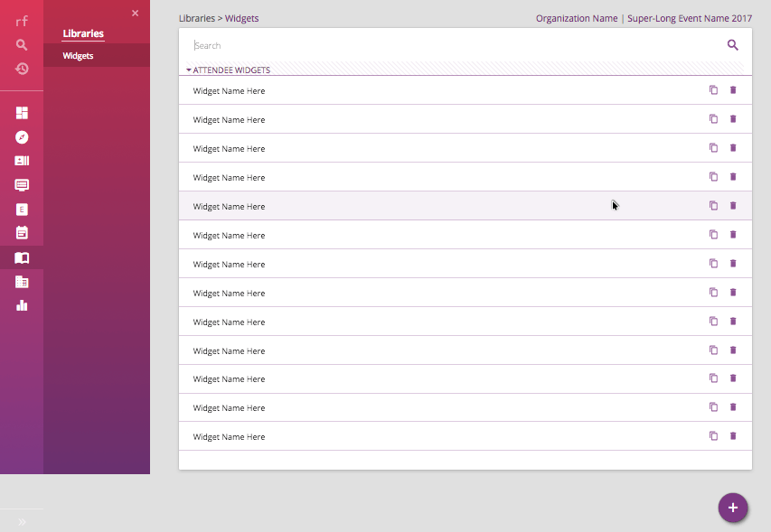The width and height of the screenshot is (771, 532).
Task: Open the contact card icon in sidebar
Action: (x=22, y=161)
